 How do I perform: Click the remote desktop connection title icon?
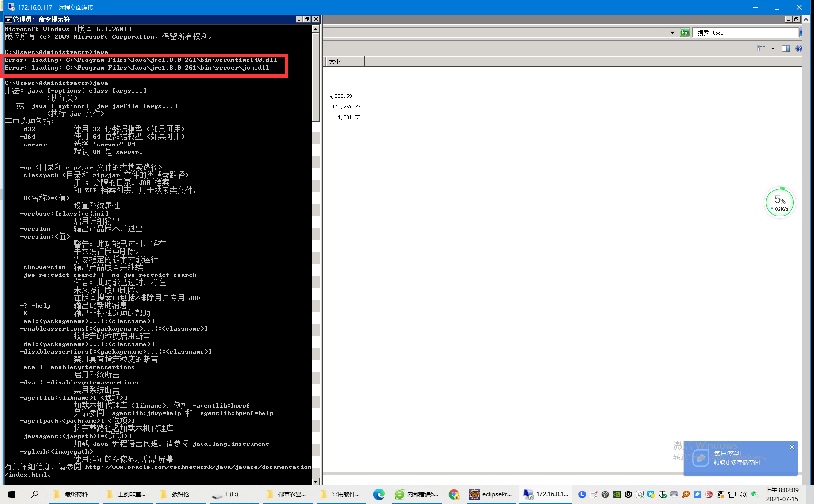[11, 7]
